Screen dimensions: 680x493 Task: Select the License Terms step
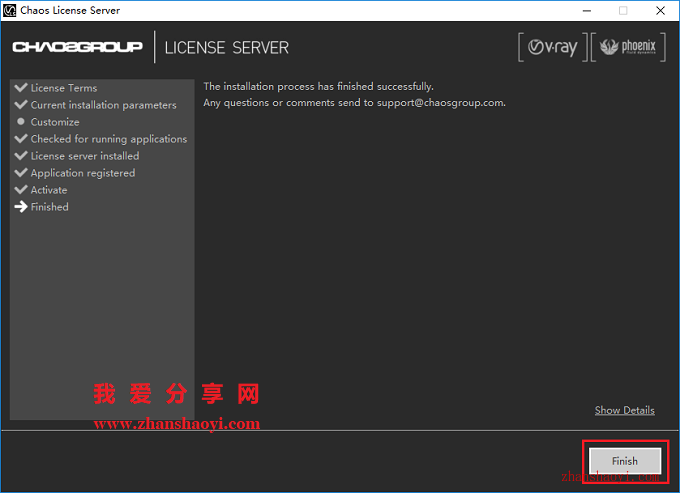[x=64, y=88]
